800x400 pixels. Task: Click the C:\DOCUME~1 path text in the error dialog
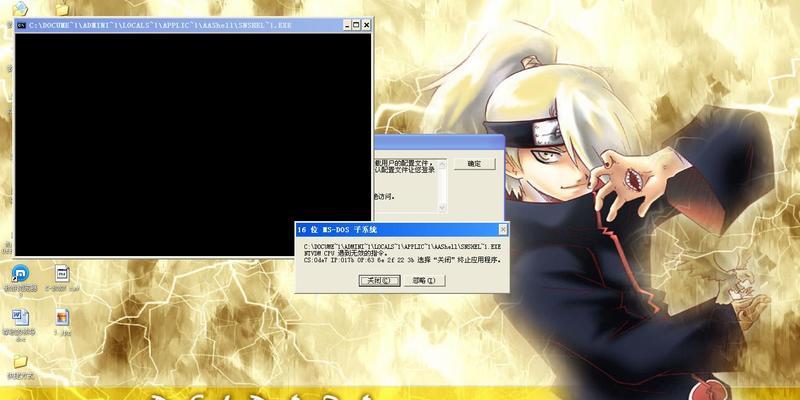(402, 246)
